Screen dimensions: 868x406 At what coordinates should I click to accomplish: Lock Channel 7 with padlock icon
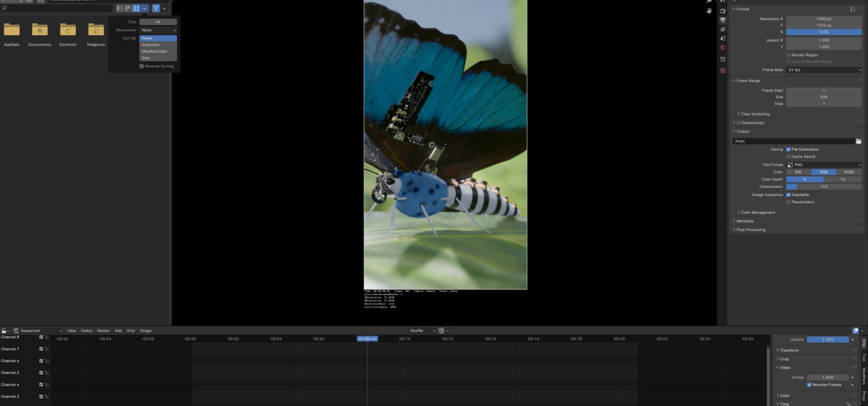47,349
